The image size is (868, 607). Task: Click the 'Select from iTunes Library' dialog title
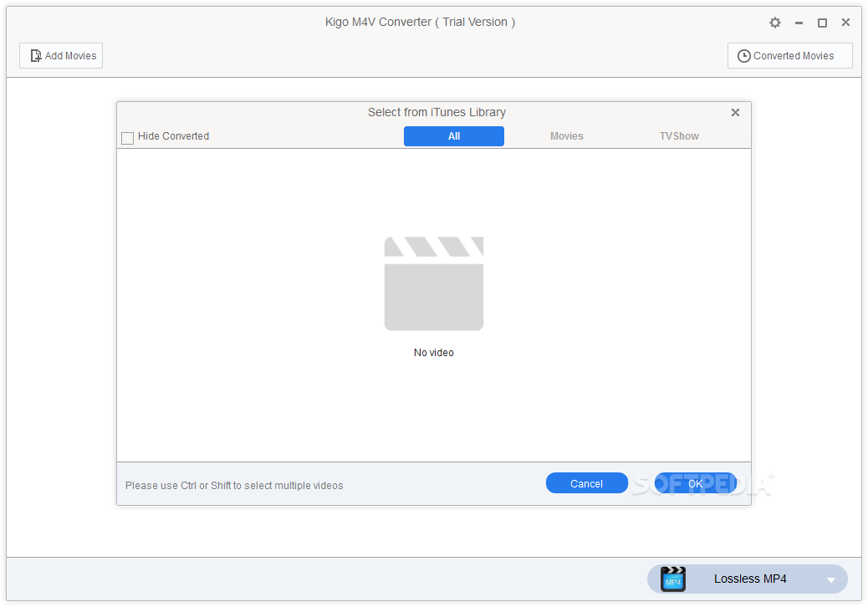click(437, 112)
